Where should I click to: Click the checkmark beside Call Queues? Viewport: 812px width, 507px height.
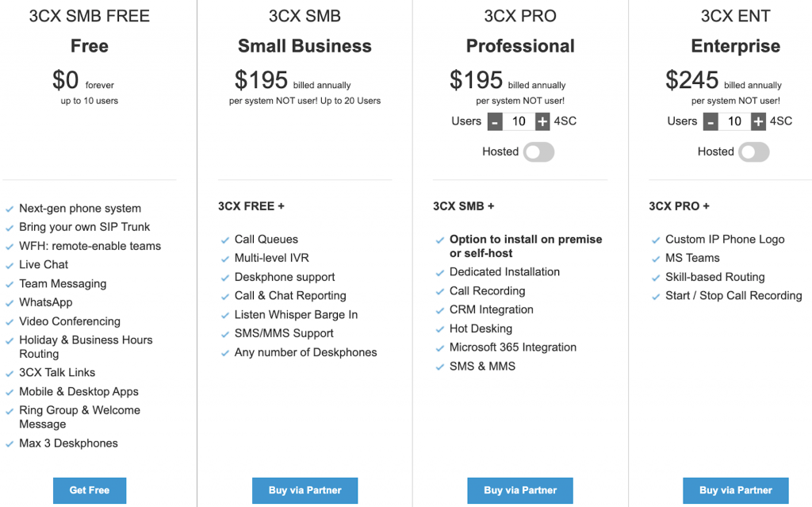[x=224, y=239]
